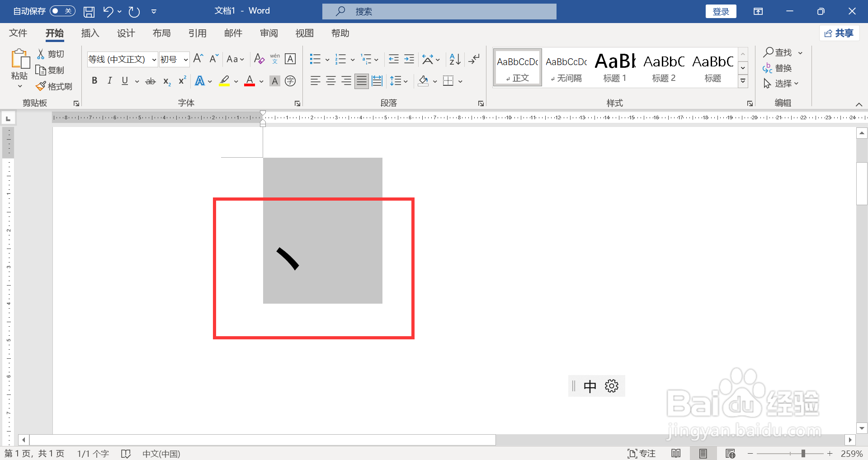Image resolution: width=868 pixels, height=460 pixels.
Task: Expand the styles gallery More arrow
Action: (x=743, y=81)
